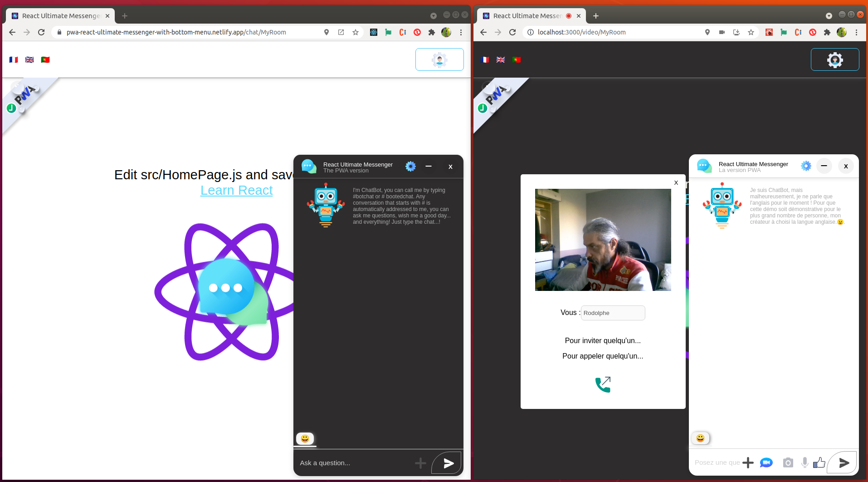Click the photo camera icon in chat
Viewport: 868px width, 482px height.
[x=788, y=462]
